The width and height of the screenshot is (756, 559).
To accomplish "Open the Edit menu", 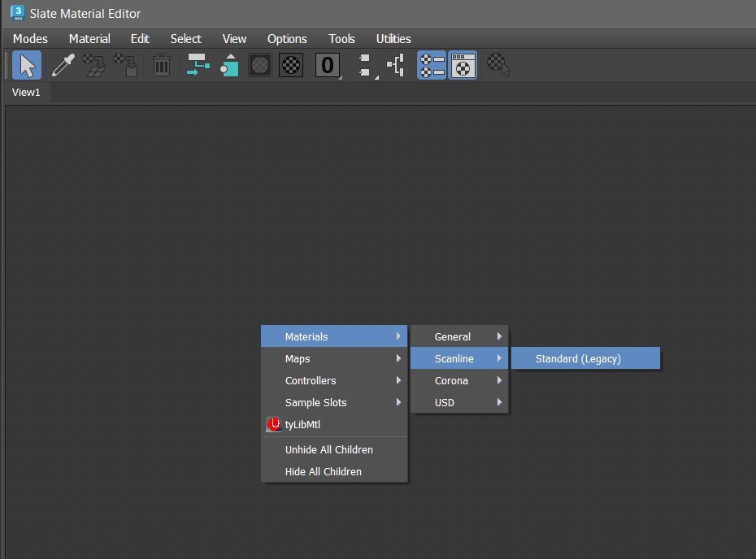I will pyautogui.click(x=140, y=38).
